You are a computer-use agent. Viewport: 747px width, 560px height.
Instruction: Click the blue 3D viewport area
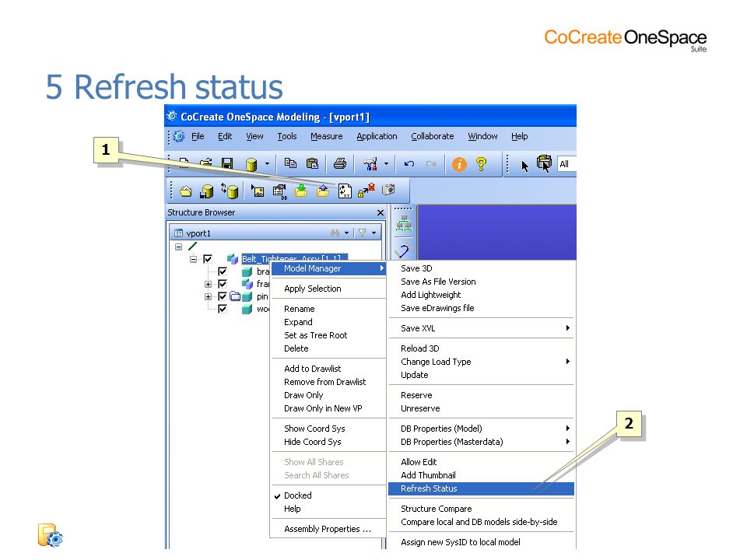pyautogui.click(x=497, y=232)
